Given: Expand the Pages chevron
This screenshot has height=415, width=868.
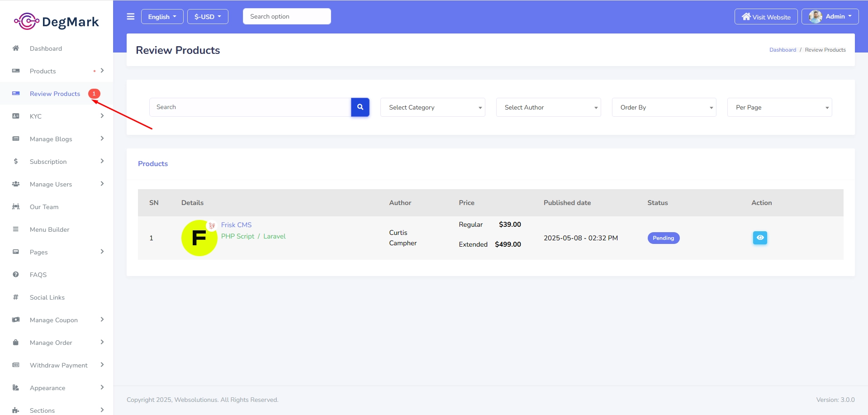Looking at the screenshot, I should coord(102,252).
